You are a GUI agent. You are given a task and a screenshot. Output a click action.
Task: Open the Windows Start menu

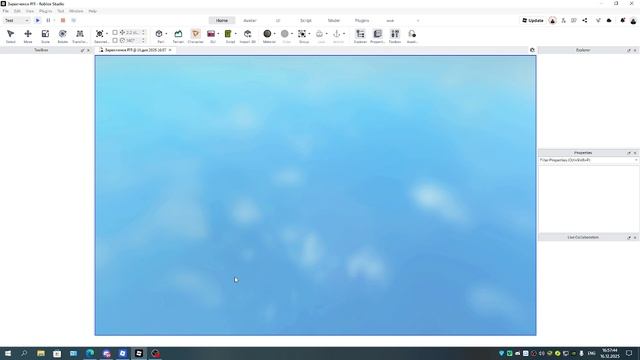tap(8, 353)
